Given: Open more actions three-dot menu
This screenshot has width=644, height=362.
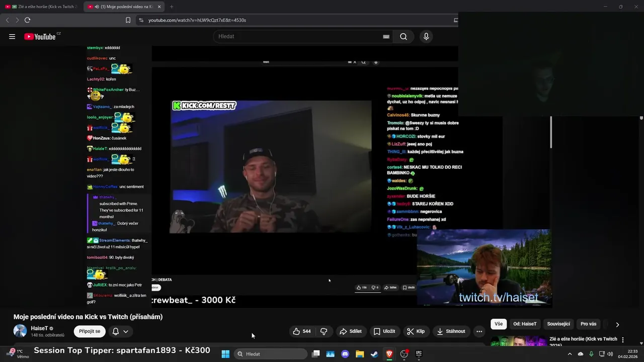Looking at the screenshot, I should 479,331.
